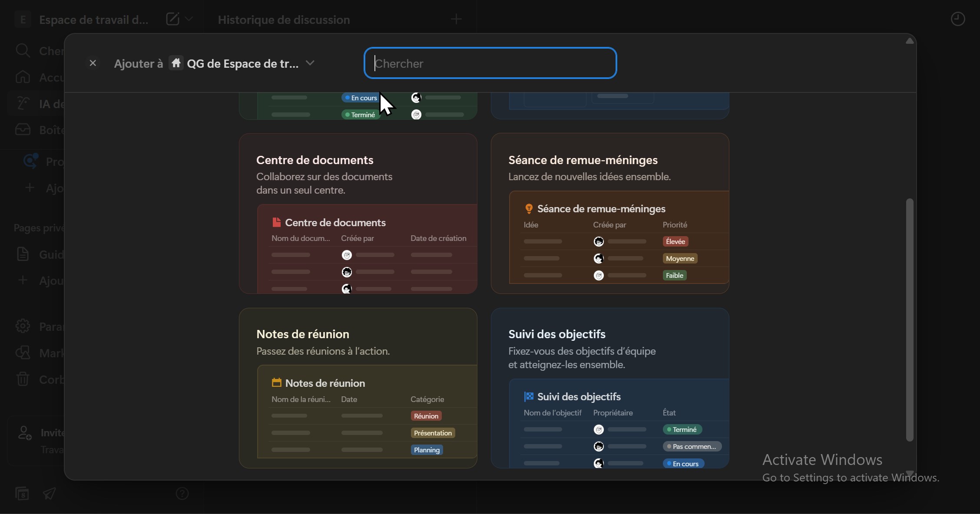Screen dimensions: 980x514
Task: Expand the chevron next to compose icon
Action: click(189, 19)
